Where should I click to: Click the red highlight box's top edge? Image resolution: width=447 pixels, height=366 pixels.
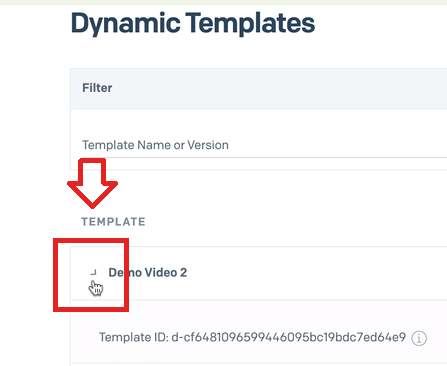pyautogui.click(x=91, y=240)
